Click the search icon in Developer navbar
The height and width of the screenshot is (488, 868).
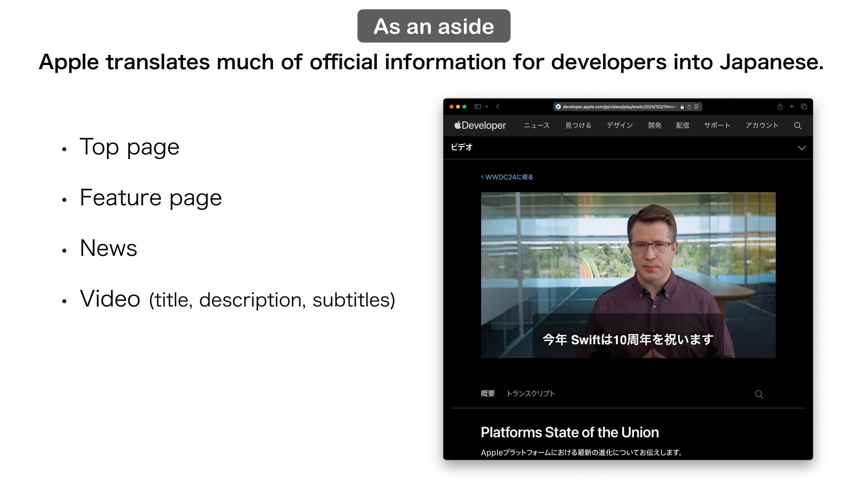click(x=797, y=126)
